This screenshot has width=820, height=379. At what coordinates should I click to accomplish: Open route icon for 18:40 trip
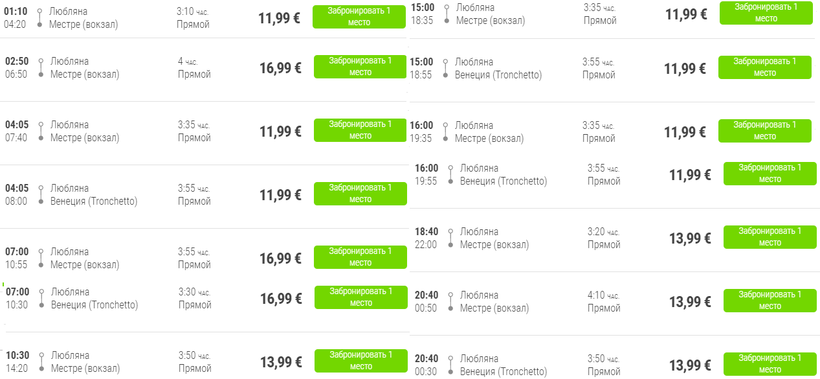click(x=449, y=238)
